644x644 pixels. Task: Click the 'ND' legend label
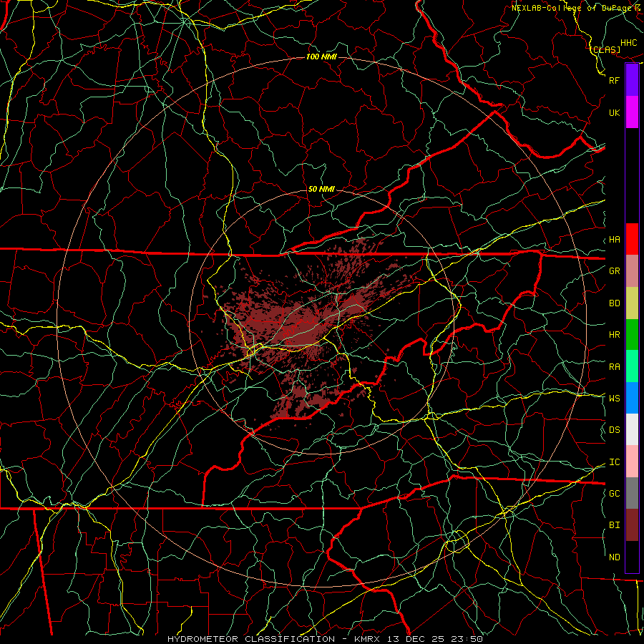[x=615, y=557]
